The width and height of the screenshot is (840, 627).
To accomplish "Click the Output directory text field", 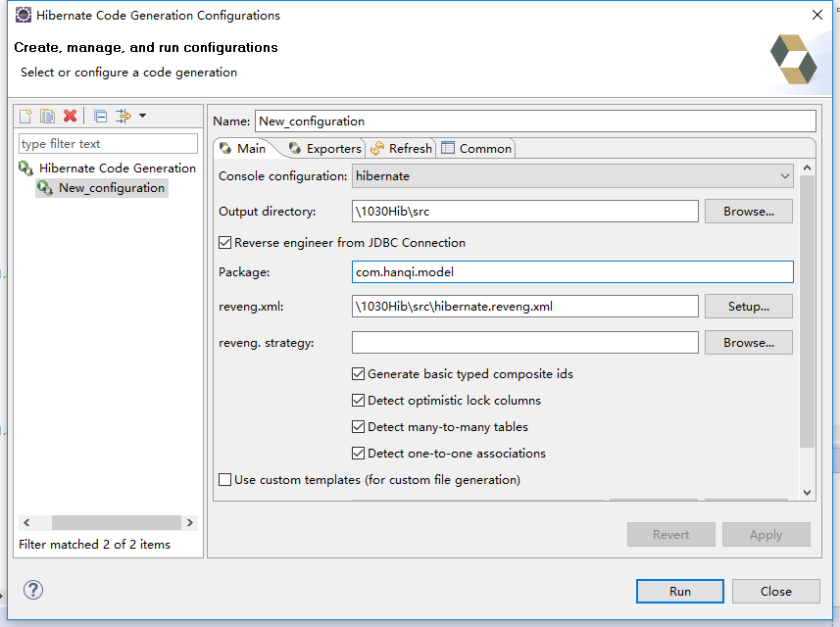I will pyautogui.click(x=525, y=212).
